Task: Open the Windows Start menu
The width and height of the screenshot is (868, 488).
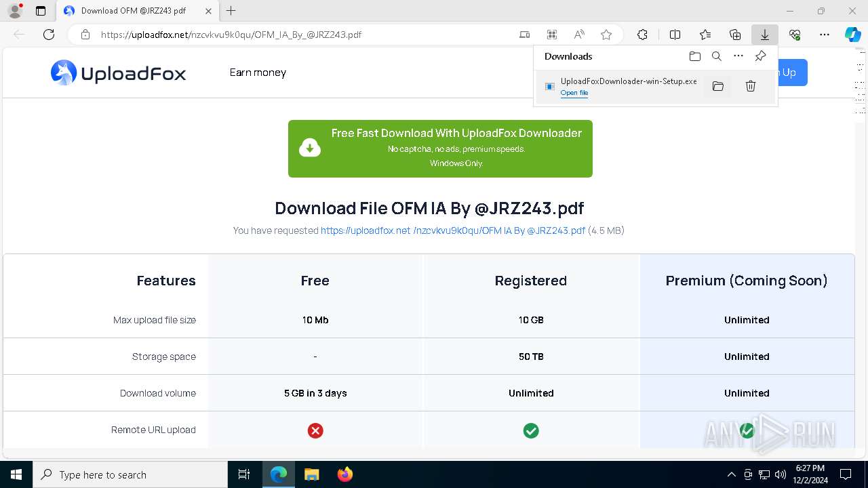Action: pyautogui.click(x=16, y=474)
